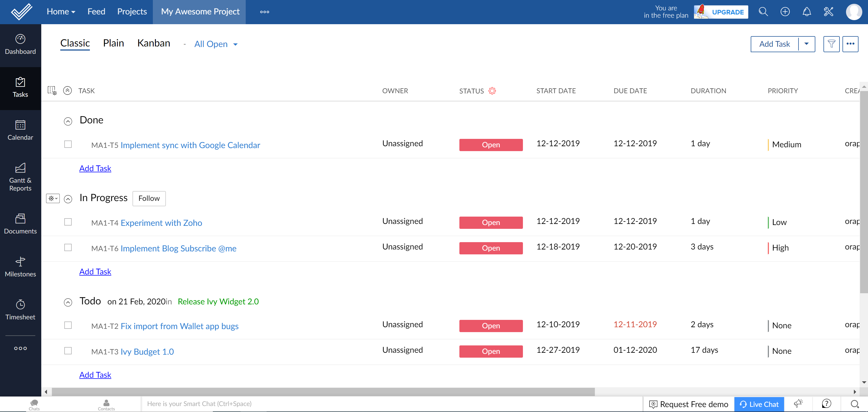The width and height of the screenshot is (868, 412).
Task: Open the Feed menu item
Action: (96, 11)
